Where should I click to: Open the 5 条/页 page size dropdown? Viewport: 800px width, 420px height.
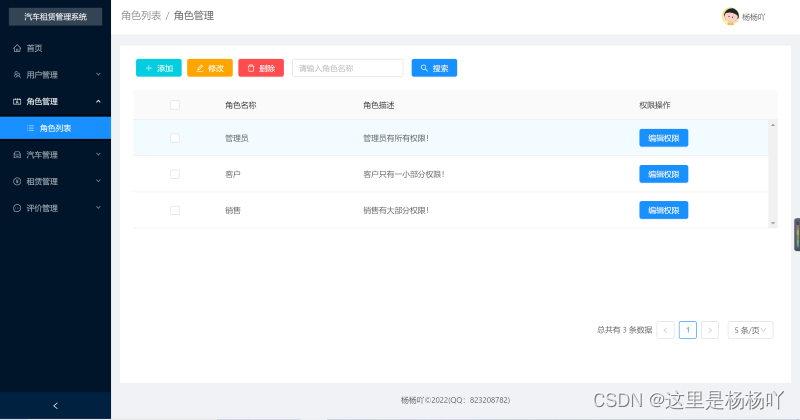(751, 330)
